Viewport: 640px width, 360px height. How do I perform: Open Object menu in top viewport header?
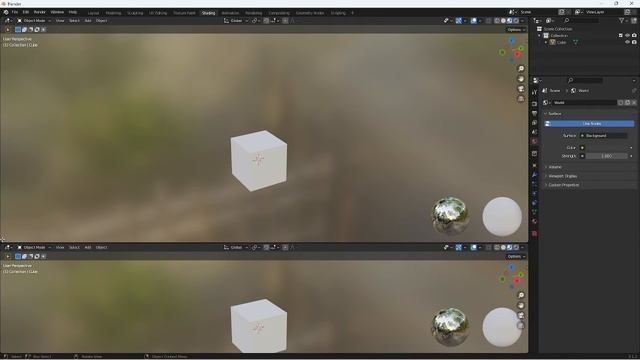click(101, 20)
